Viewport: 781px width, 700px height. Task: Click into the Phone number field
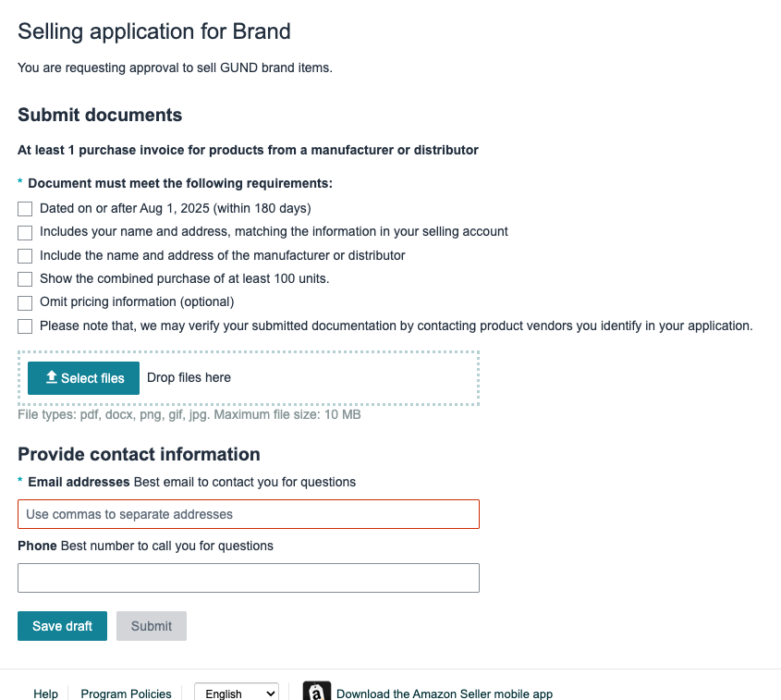click(249, 578)
